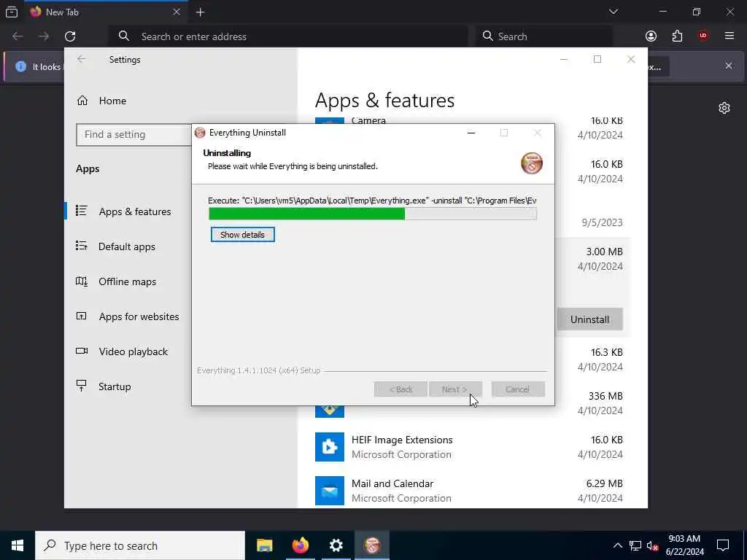Click Show details in Everything Uninstall
The height and width of the screenshot is (560, 747).
pos(242,234)
